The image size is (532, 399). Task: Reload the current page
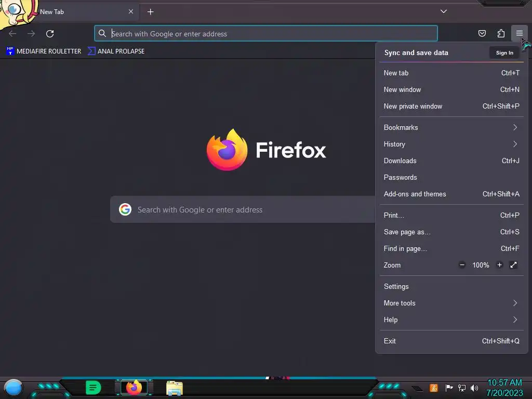(x=50, y=34)
